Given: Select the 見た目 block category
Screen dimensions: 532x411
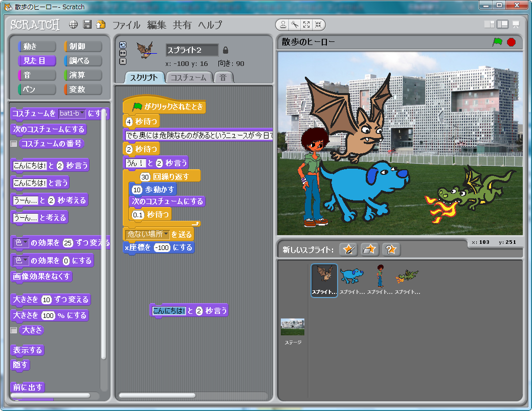Looking at the screenshot, I should click(37, 61).
